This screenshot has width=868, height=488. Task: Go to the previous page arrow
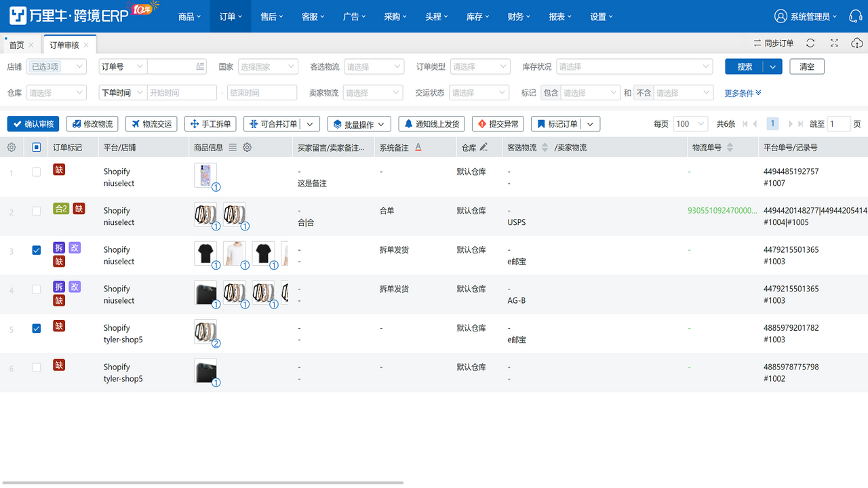[x=755, y=124]
